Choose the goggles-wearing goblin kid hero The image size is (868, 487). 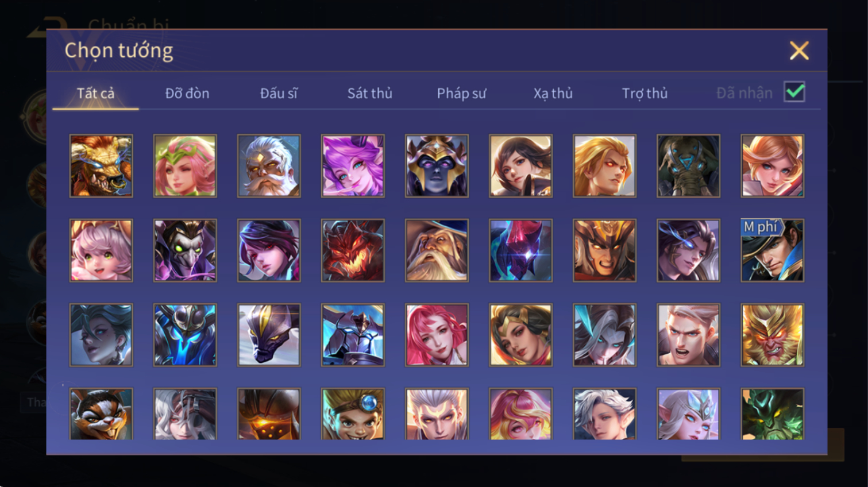click(x=353, y=414)
